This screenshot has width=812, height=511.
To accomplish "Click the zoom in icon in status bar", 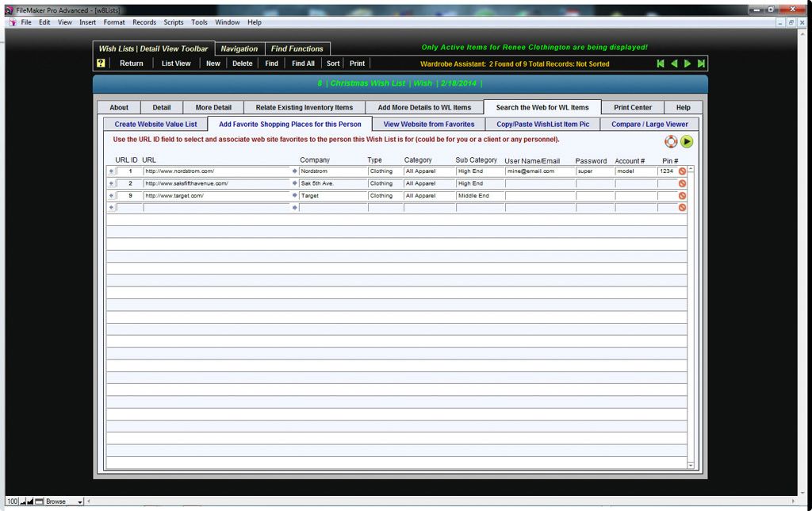I will pos(30,501).
